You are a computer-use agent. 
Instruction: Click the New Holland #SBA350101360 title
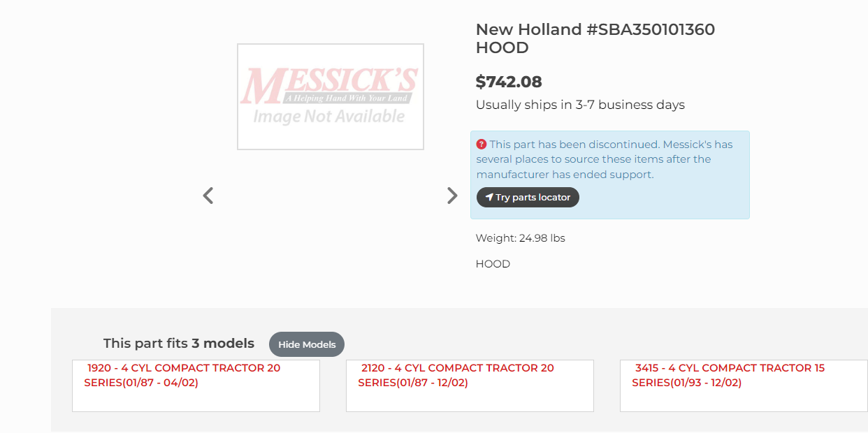(x=595, y=30)
